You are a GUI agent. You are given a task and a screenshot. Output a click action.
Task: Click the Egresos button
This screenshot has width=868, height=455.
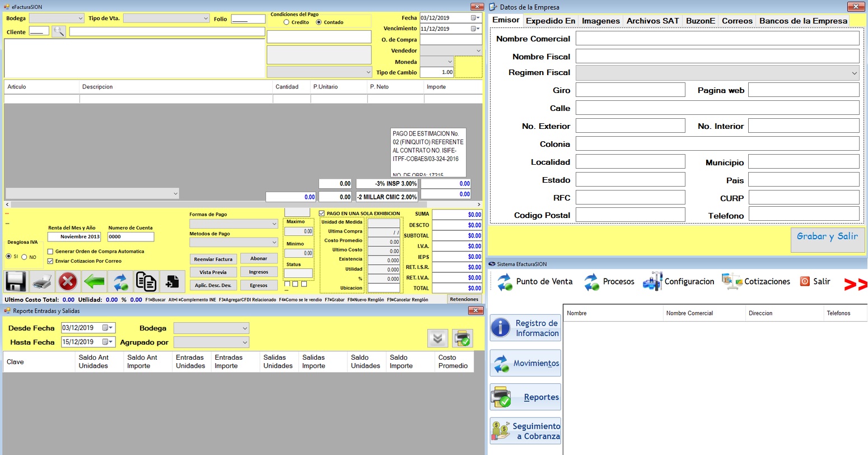click(x=259, y=285)
